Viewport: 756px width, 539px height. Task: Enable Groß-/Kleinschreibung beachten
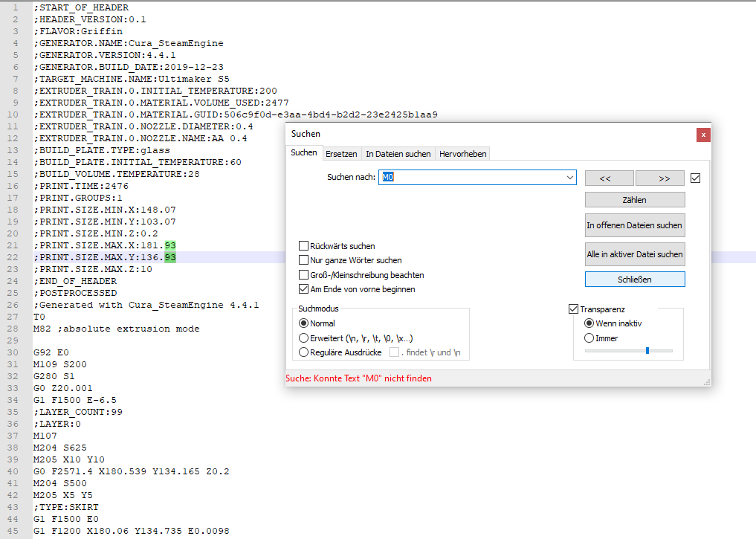304,274
